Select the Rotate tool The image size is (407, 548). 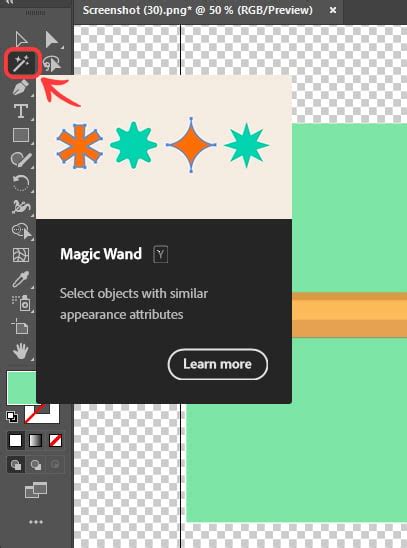(21, 183)
